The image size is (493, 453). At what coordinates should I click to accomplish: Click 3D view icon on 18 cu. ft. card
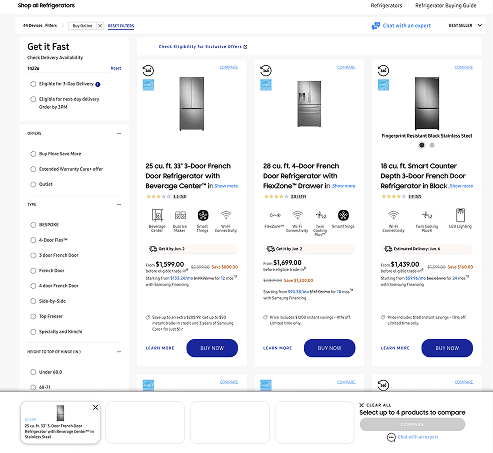pos(383,70)
